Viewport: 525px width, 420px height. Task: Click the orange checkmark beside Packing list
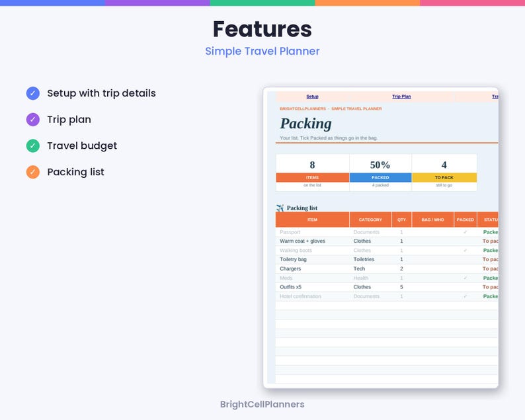coord(33,172)
